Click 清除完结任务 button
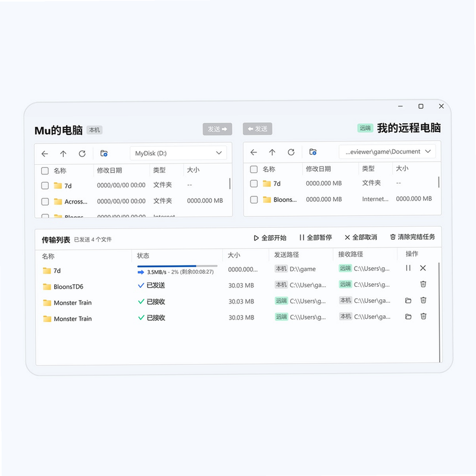 coord(412,237)
